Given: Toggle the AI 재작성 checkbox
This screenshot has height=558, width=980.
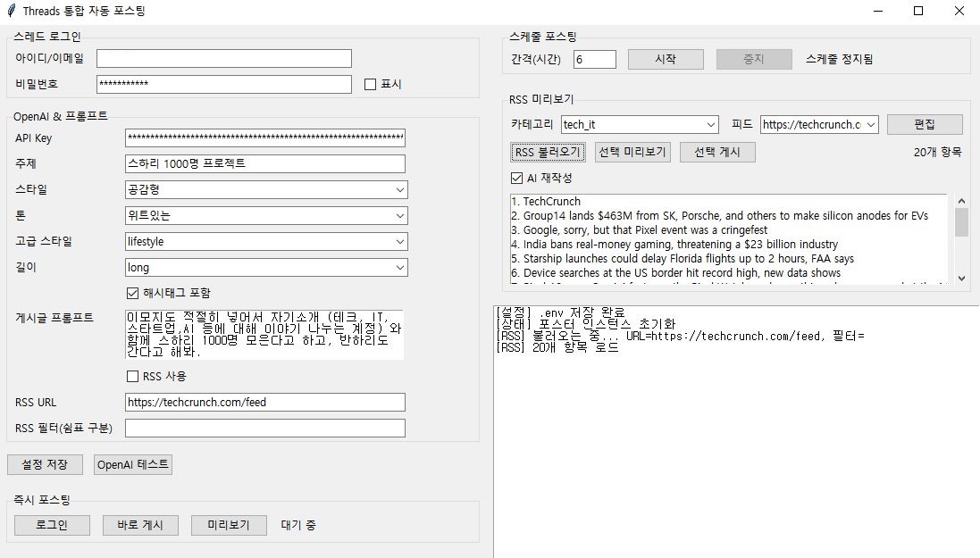Looking at the screenshot, I should click(x=517, y=179).
